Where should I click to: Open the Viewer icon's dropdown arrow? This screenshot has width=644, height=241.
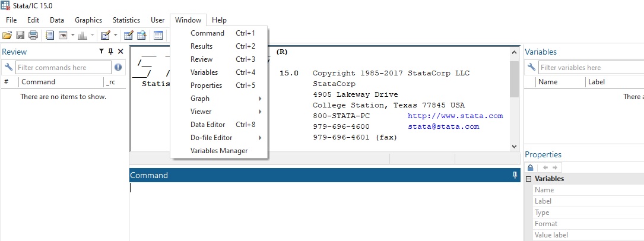tap(72, 35)
